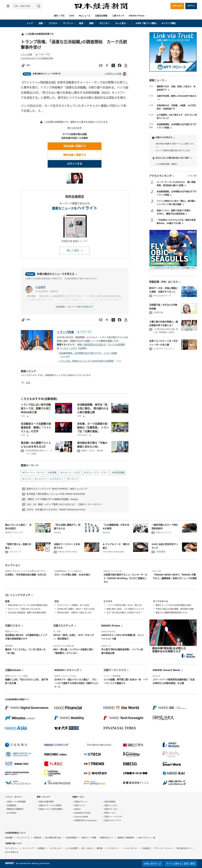Click the 日本経済新聞 logo in header

[x=101, y=6]
